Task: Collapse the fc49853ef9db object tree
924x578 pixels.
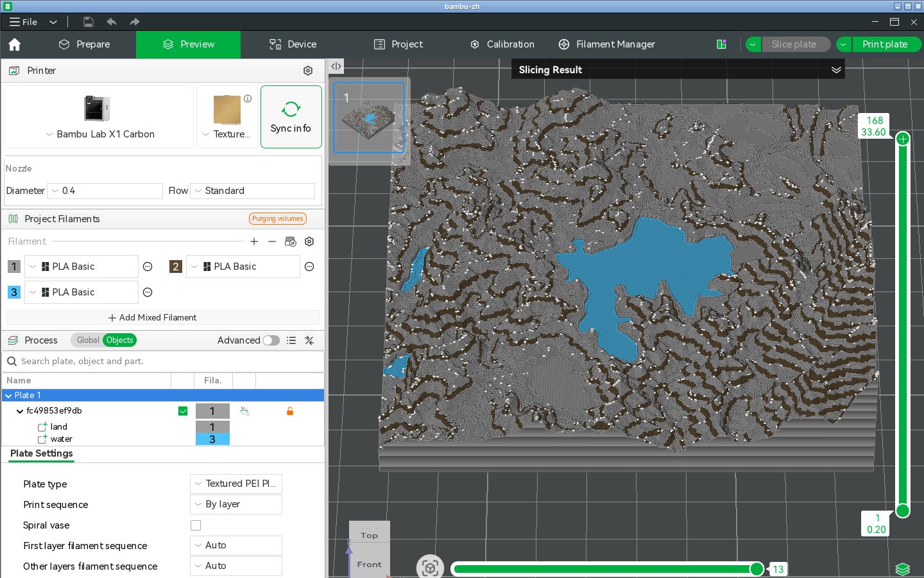Action: point(20,411)
